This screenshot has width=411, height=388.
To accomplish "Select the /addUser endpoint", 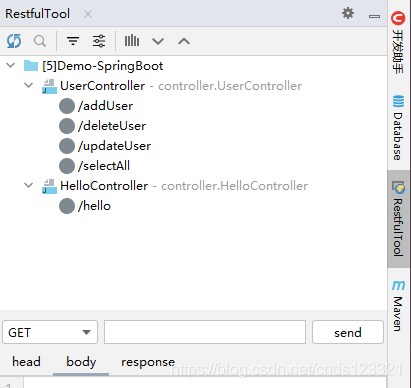I will tap(105, 106).
